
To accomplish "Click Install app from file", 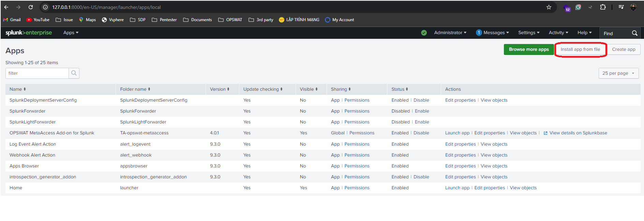I will (x=580, y=49).
